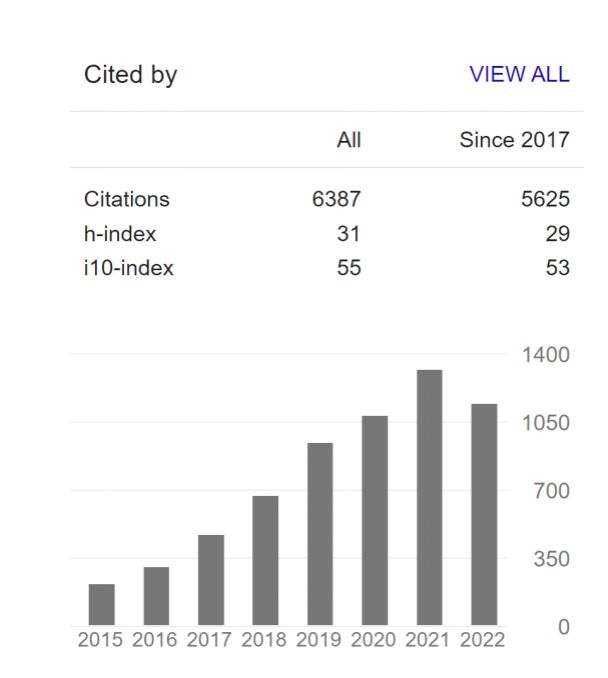The width and height of the screenshot is (608, 678).
Task: Select the 2015 citations bar
Action: 102,604
